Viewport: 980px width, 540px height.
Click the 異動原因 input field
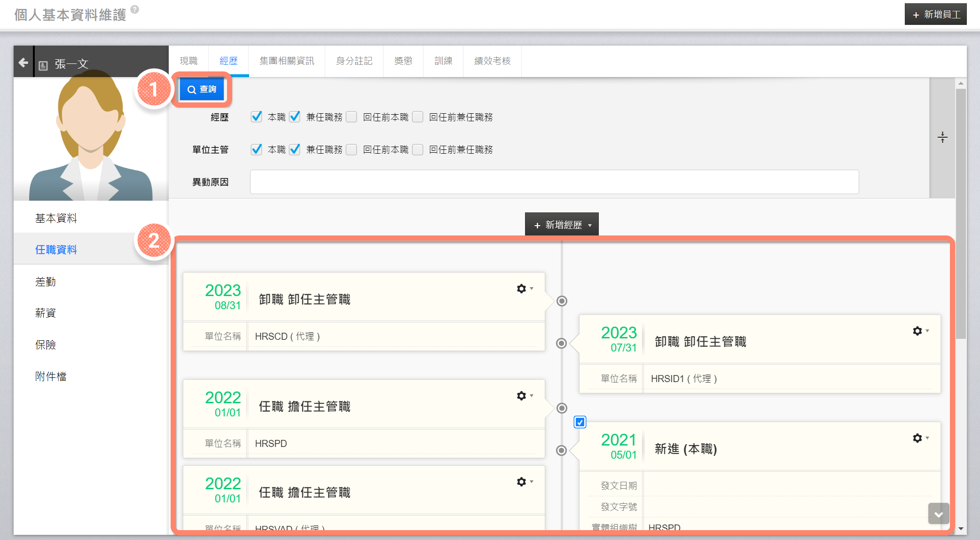click(x=554, y=182)
